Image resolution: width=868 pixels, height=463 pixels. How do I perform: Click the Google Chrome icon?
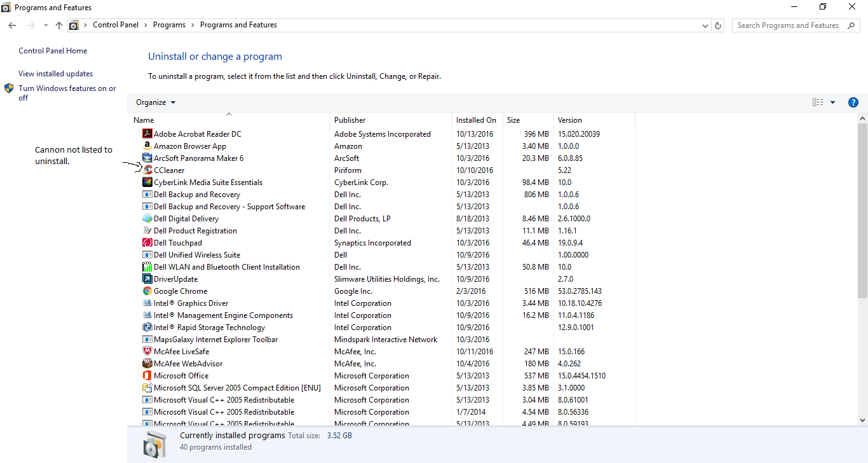(x=147, y=291)
